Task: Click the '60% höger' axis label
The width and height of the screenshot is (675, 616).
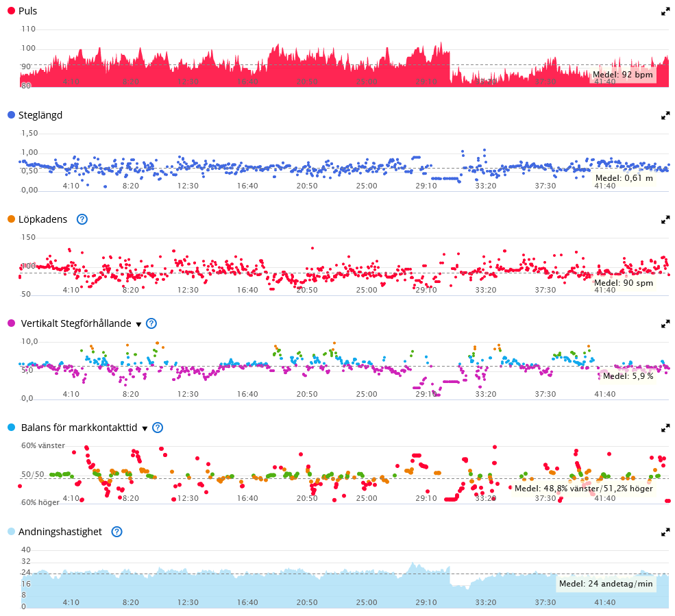Action: pyautogui.click(x=40, y=503)
